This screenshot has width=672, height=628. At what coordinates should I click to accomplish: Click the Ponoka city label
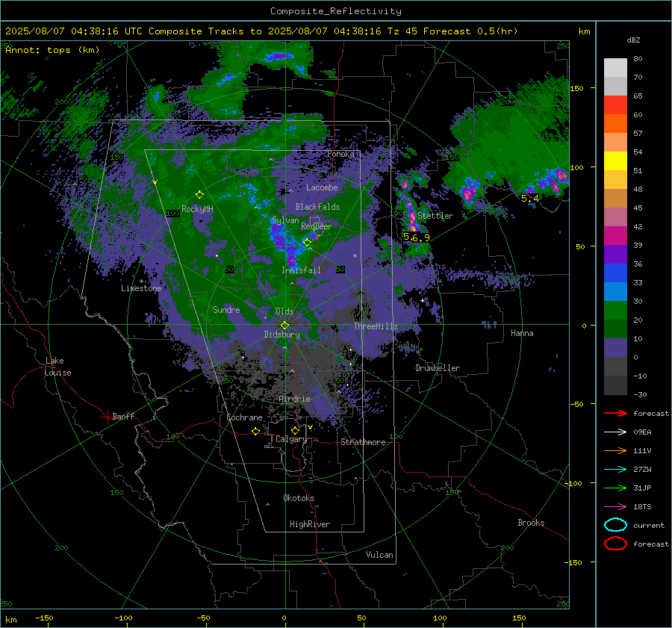[340, 154]
